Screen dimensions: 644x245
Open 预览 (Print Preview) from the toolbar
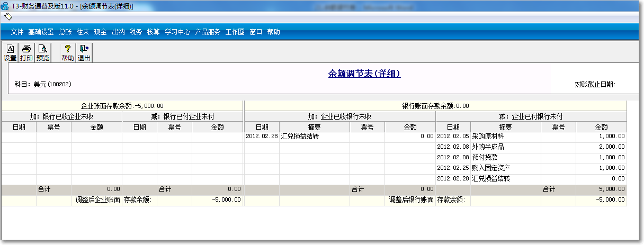(x=43, y=53)
